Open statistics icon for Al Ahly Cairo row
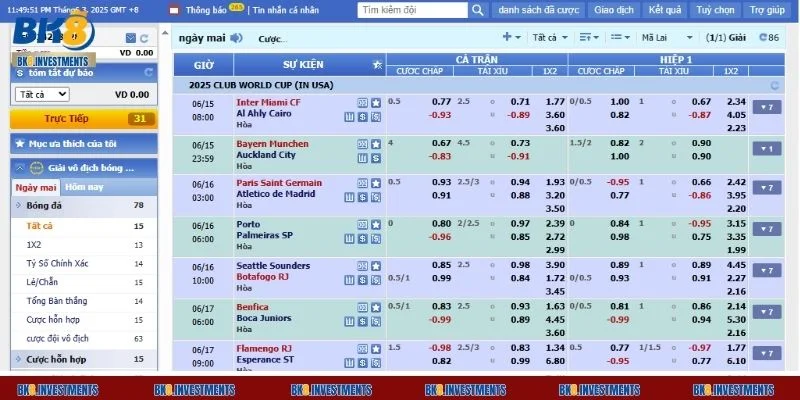 [349, 117]
